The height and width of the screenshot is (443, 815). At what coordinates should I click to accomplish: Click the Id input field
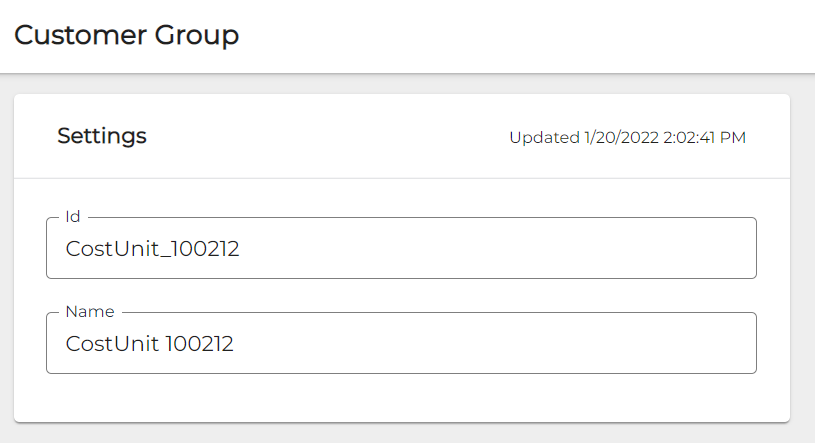point(400,249)
